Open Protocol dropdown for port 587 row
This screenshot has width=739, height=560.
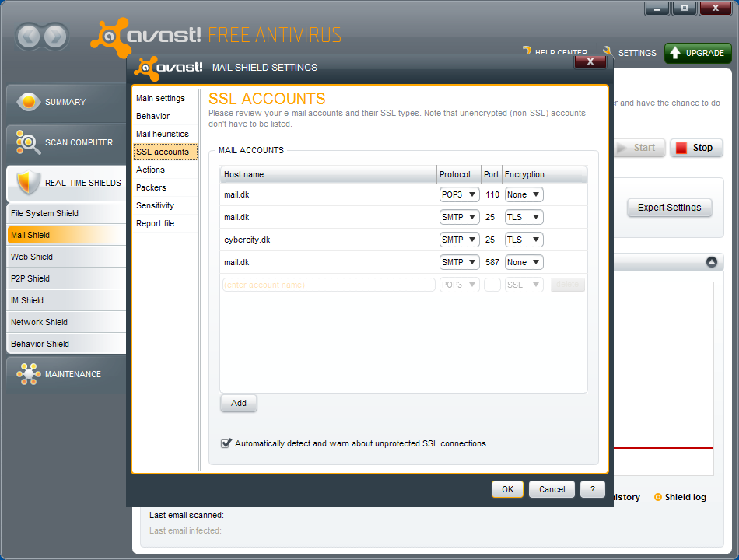459,262
